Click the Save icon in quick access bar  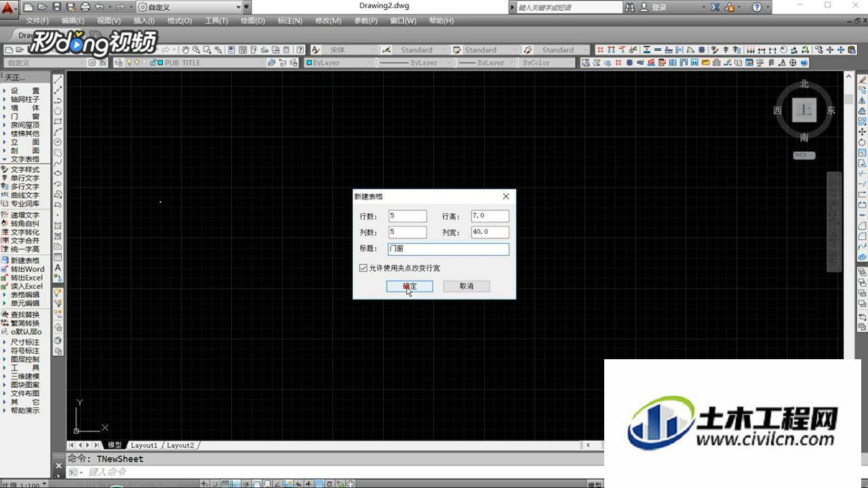(56, 7)
